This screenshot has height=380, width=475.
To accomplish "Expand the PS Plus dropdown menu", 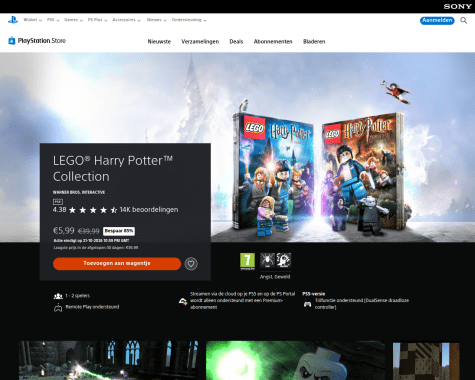I will click(97, 20).
